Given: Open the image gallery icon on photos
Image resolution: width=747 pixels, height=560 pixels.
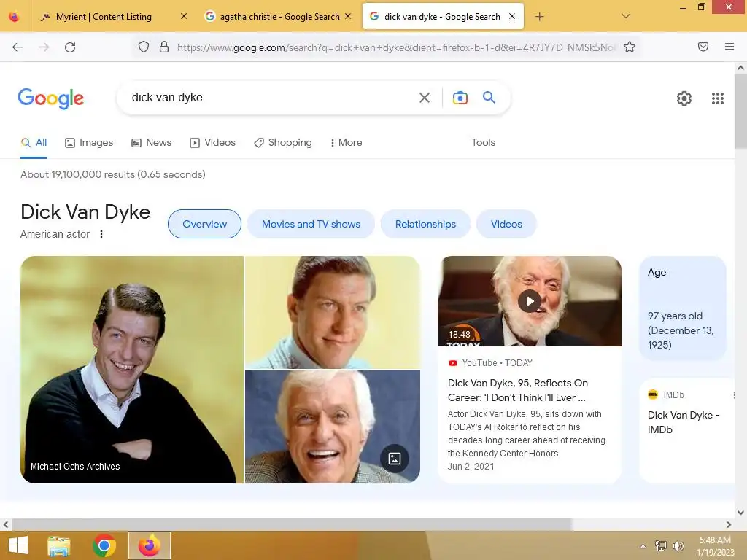Looking at the screenshot, I should point(395,459).
